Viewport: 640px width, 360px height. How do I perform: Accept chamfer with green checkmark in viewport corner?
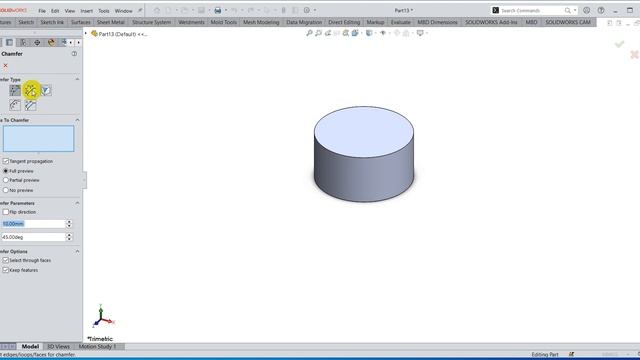click(x=619, y=44)
